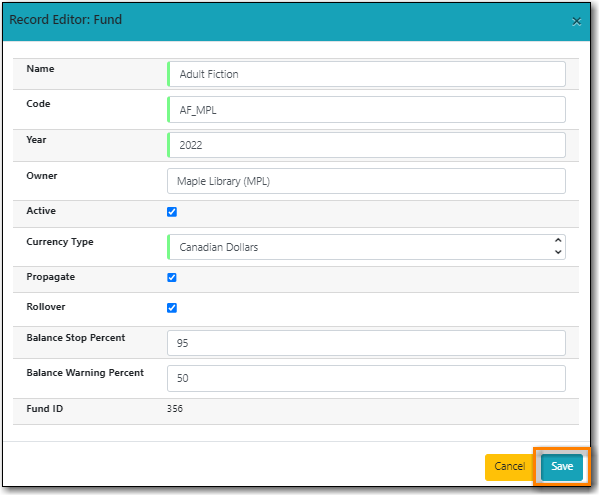The width and height of the screenshot is (600, 495).
Task: Click the Balance Stop Percent input field
Action: pos(366,343)
